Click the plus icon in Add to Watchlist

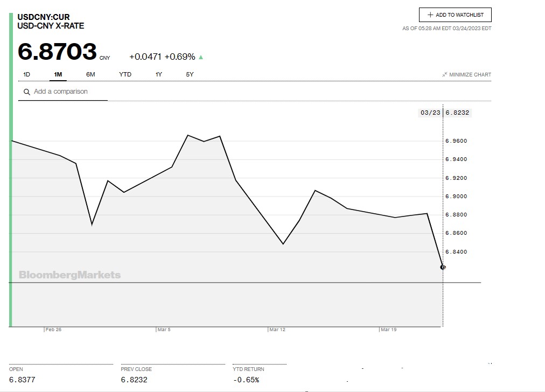point(430,15)
